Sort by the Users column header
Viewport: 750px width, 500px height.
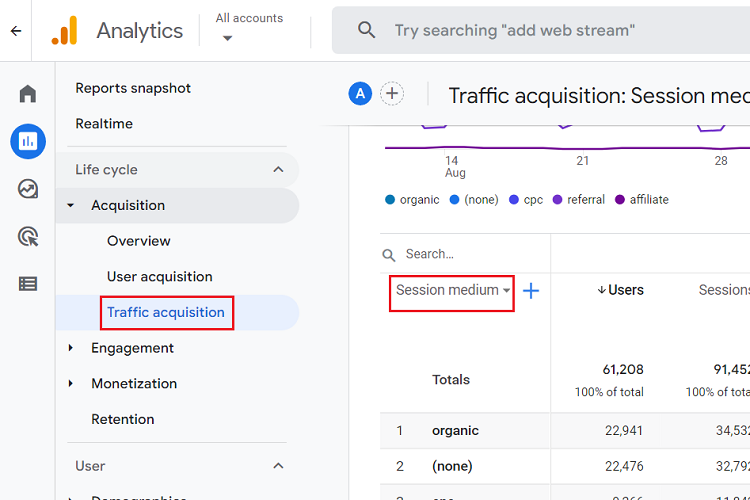620,290
